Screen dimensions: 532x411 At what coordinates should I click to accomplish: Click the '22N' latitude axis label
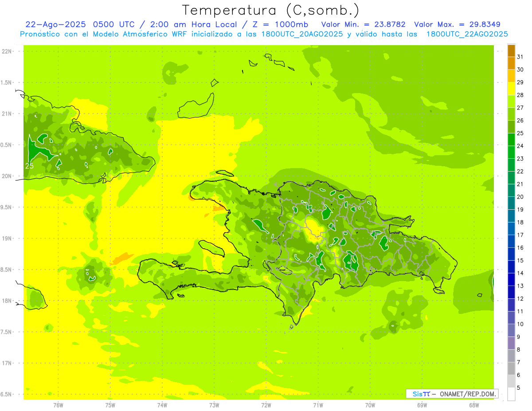[x=7, y=51]
